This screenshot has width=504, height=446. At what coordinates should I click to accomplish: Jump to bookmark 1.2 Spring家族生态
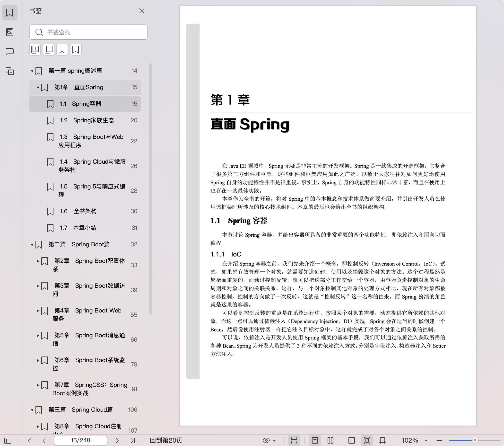pyautogui.click(x=85, y=120)
